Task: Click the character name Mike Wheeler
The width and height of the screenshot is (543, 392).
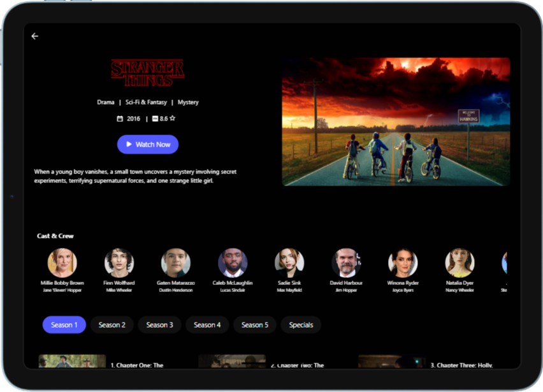Action: tap(119, 290)
